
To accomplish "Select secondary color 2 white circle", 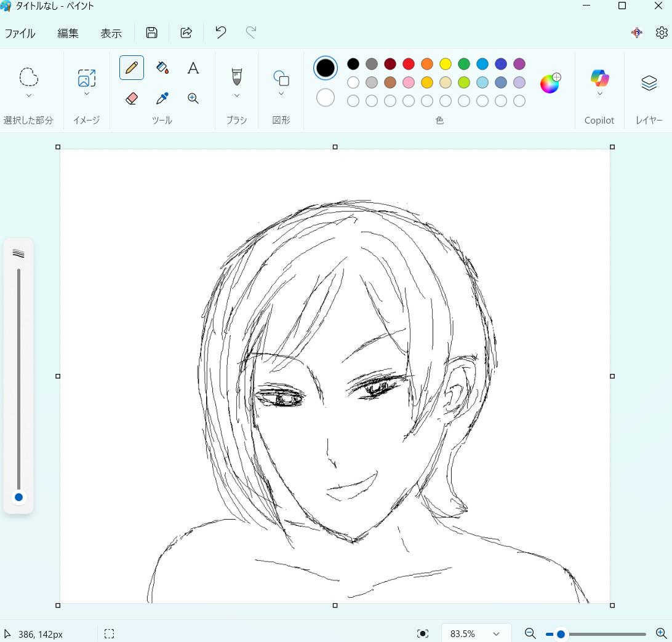I will pos(326,98).
